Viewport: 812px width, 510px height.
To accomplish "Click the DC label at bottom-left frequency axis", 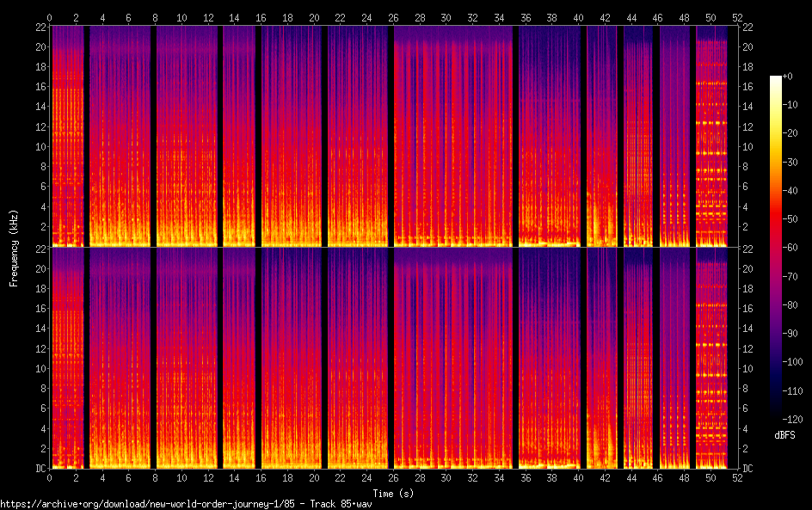I will pos(39,469).
